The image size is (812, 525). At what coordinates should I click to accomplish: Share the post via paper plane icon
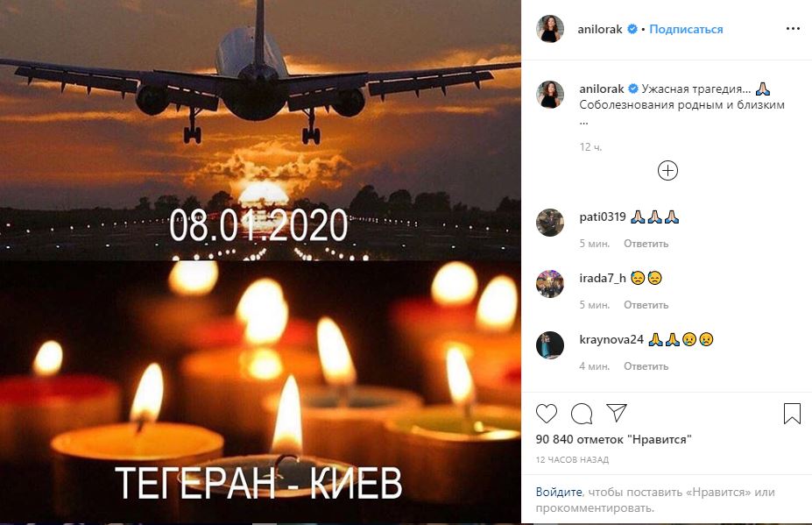617,413
